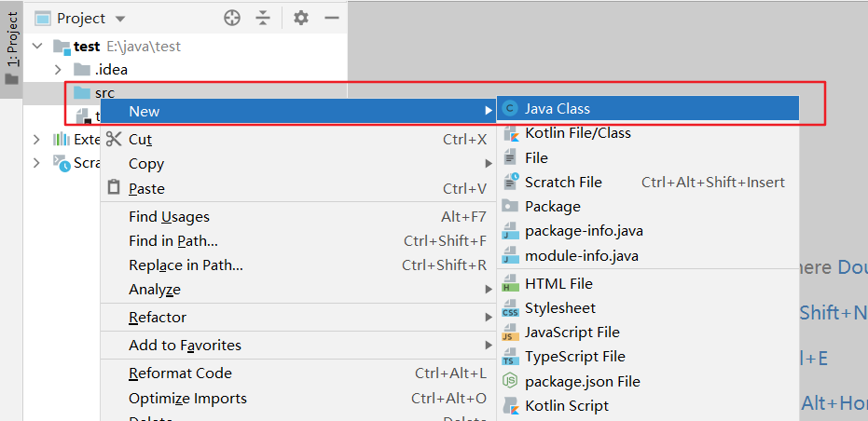Image resolution: width=868 pixels, height=421 pixels.
Task: Expand the External Libraries node arrow
Action: coord(36,140)
